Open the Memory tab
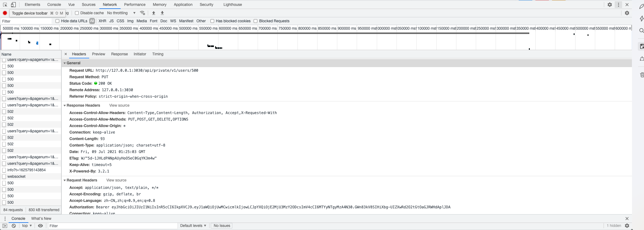This screenshot has height=230, width=644. (160, 5)
